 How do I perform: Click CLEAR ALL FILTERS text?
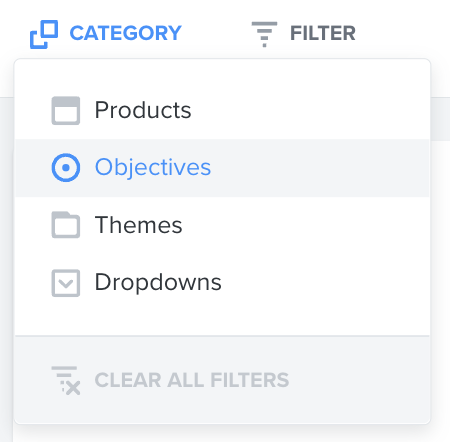click(192, 380)
